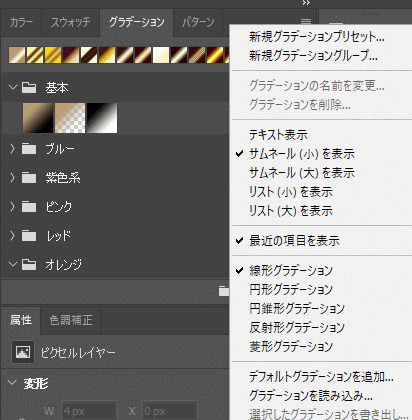Open the パターン tab

[198, 22]
